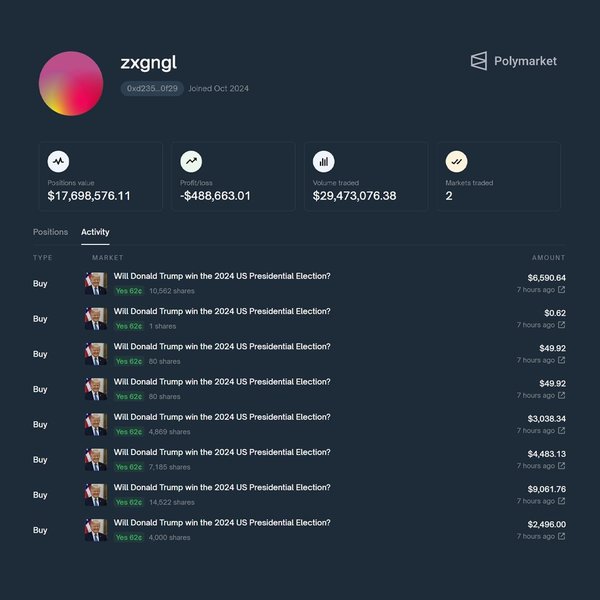Viewport: 600px width, 600px height.
Task: Switch to the Positions tab
Action: 50,232
